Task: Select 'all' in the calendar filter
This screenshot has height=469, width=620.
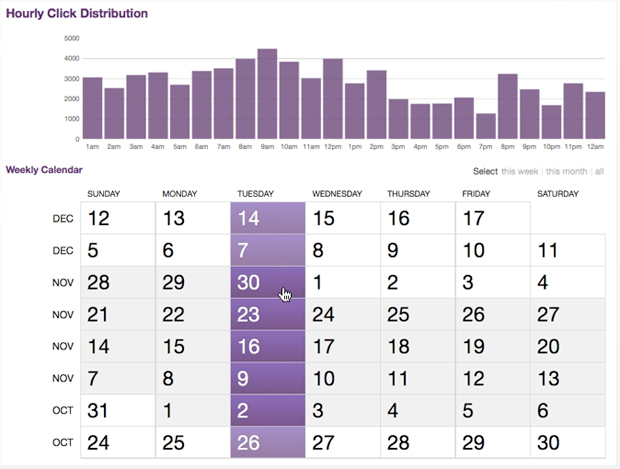Action: coord(599,172)
